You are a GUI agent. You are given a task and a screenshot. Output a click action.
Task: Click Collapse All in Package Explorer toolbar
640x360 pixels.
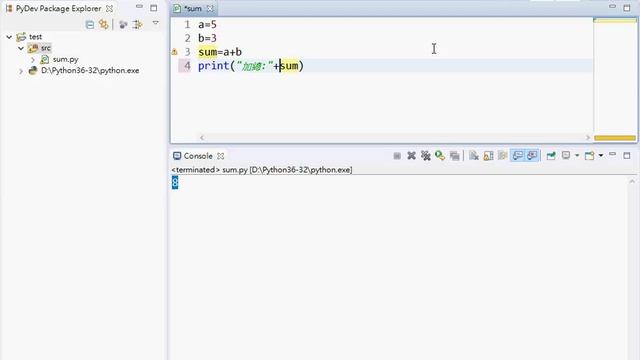[90, 25]
